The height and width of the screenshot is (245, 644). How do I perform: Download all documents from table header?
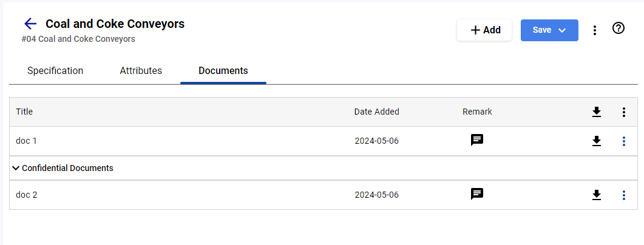597,112
